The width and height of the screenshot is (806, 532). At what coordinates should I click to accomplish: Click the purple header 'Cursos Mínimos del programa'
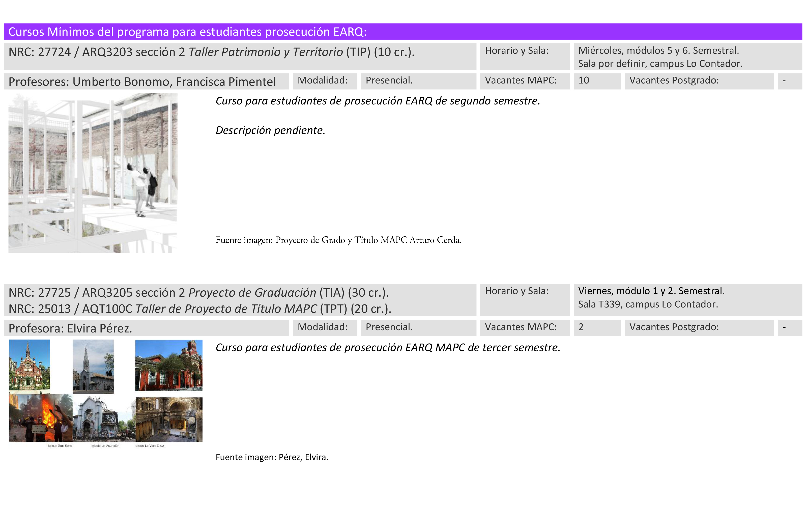[403, 32]
